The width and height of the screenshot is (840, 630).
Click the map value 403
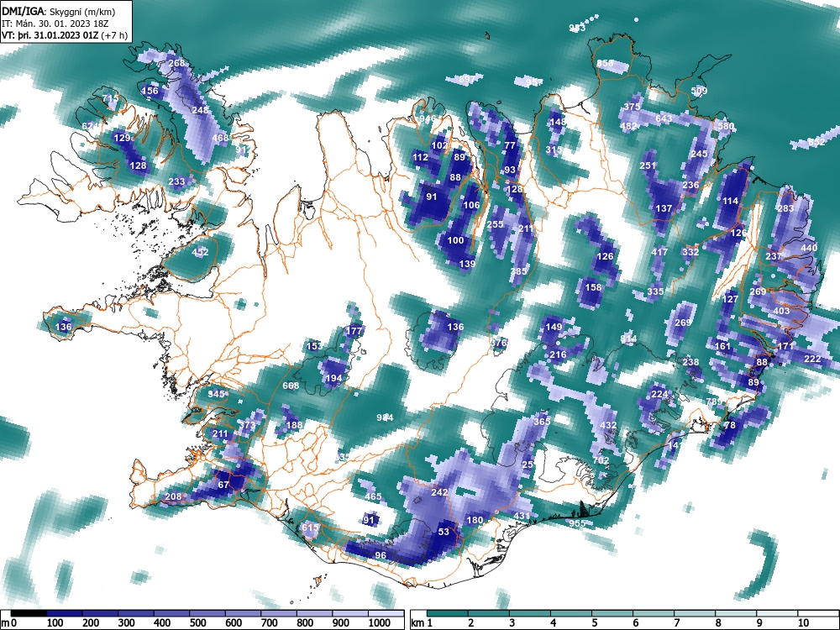(781, 311)
